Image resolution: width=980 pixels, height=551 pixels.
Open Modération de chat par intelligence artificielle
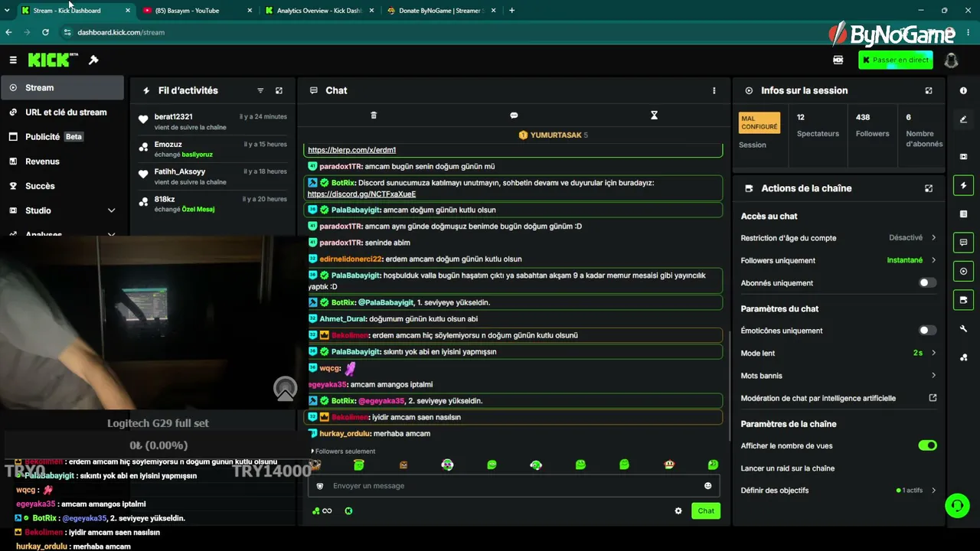point(838,398)
